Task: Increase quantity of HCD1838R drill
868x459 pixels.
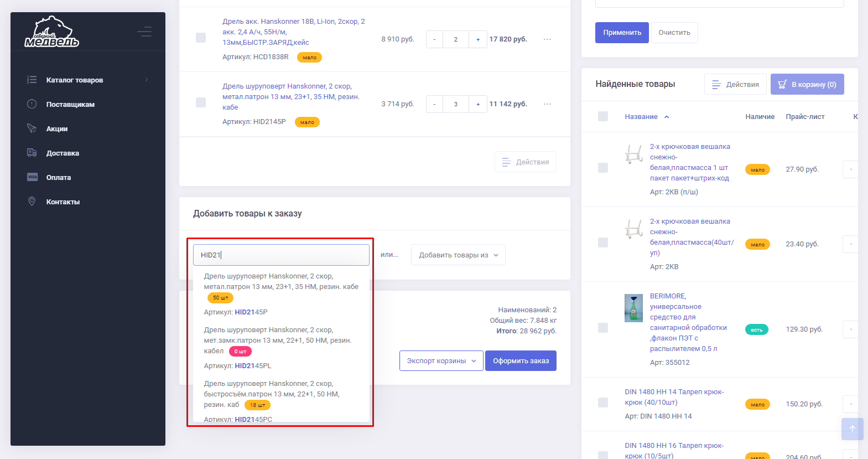Action: [x=478, y=39]
